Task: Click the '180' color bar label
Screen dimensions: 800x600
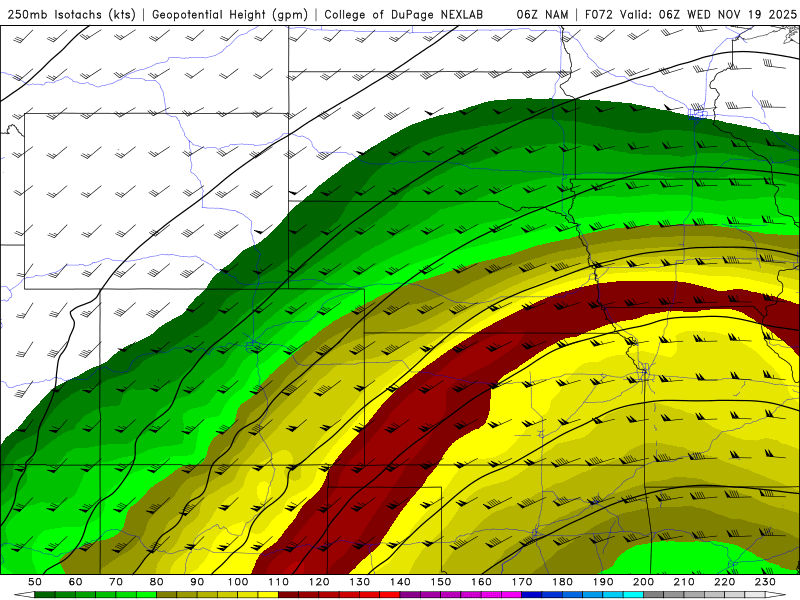Action: coord(562,582)
